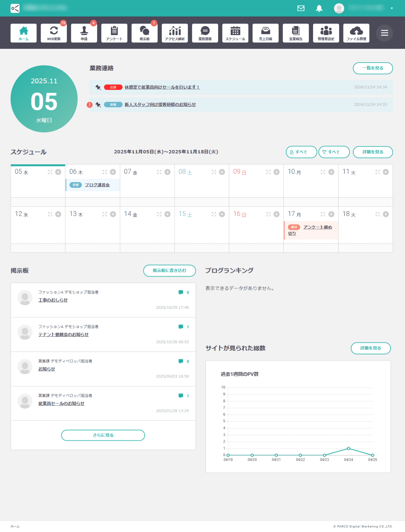
Task: Click さらに見る under the bulletin board
Action: point(103,435)
